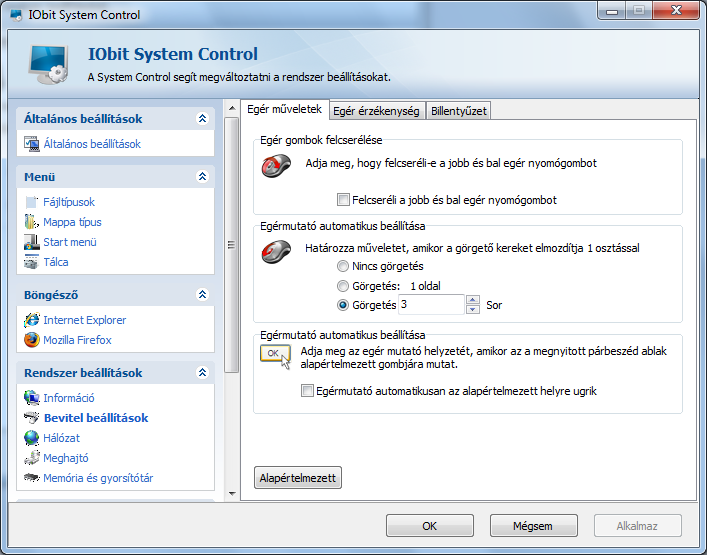Switch to the Egér műveletek tab
Screen dimensions: 707x555
tap(285, 110)
